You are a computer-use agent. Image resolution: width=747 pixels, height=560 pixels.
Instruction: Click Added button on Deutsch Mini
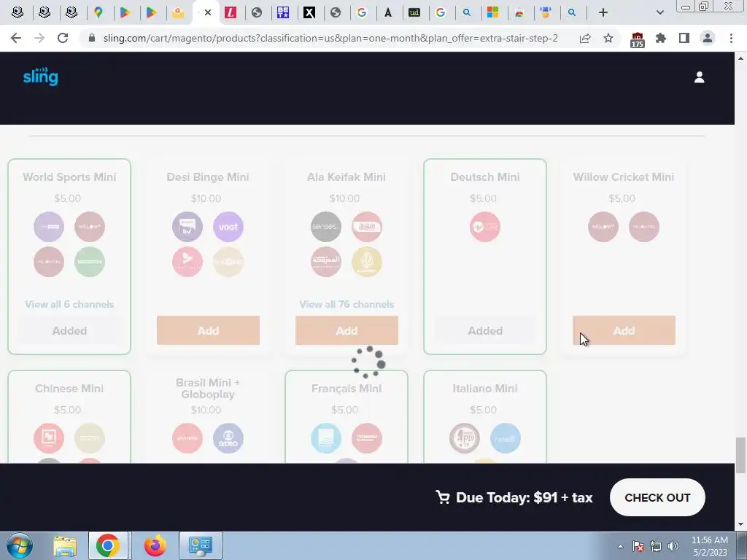tap(485, 330)
